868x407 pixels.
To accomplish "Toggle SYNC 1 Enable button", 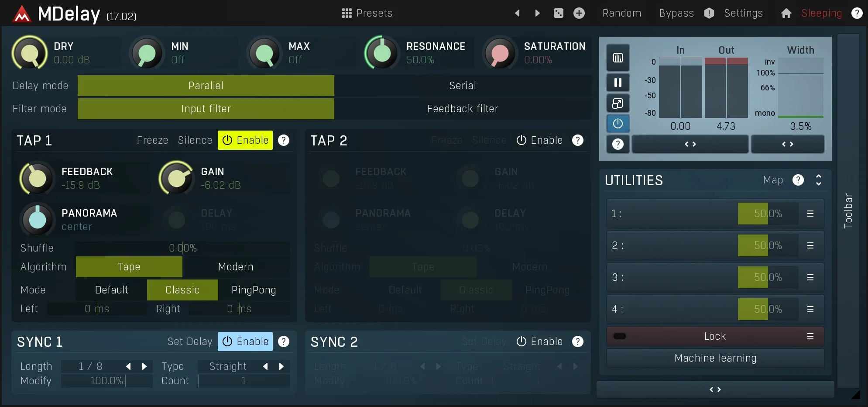I will click(245, 341).
